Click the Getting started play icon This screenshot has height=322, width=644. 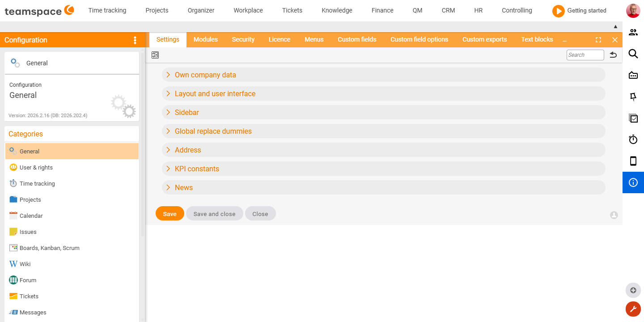[x=558, y=11]
